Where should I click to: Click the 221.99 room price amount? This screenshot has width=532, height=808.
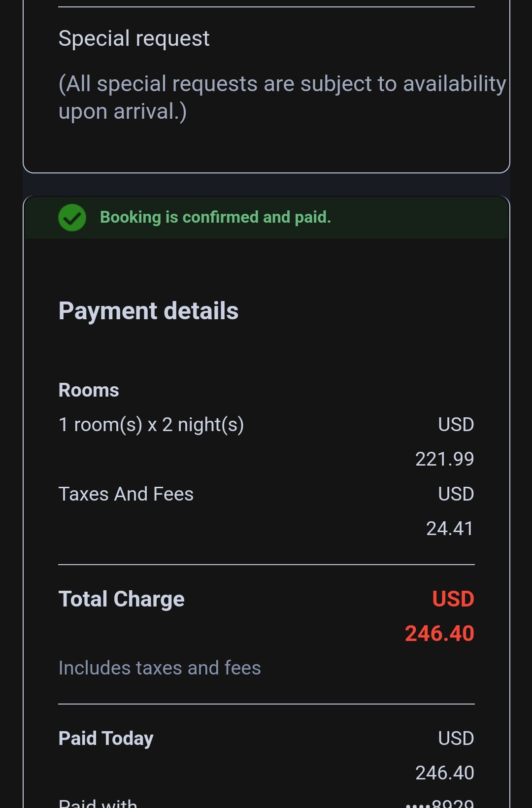pos(444,459)
